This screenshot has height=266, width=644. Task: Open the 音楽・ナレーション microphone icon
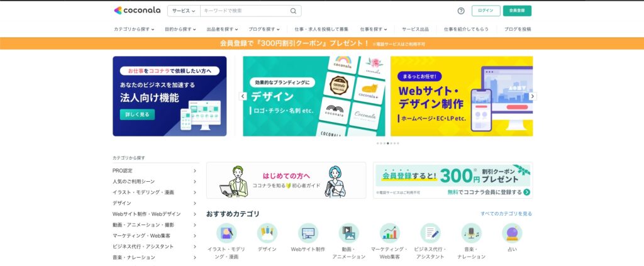click(471, 233)
